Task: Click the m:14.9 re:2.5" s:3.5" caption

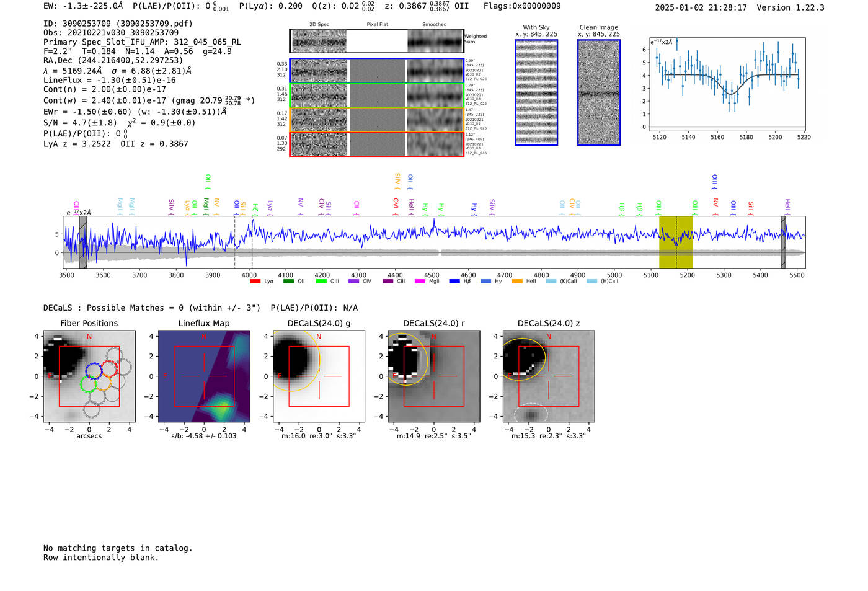Action: (x=434, y=436)
